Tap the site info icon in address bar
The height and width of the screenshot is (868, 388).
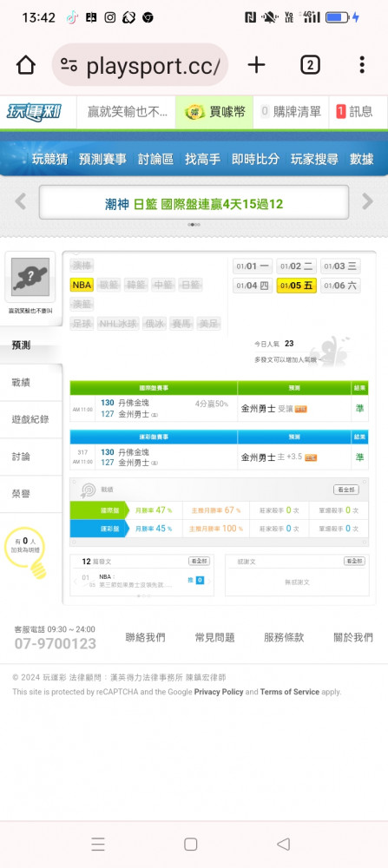[x=69, y=65]
